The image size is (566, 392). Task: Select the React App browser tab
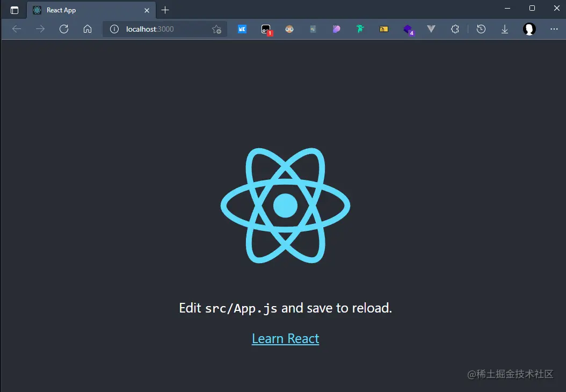coord(91,10)
